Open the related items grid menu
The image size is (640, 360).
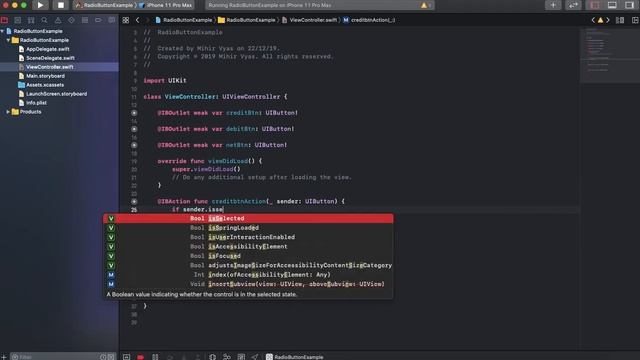(x=126, y=20)
